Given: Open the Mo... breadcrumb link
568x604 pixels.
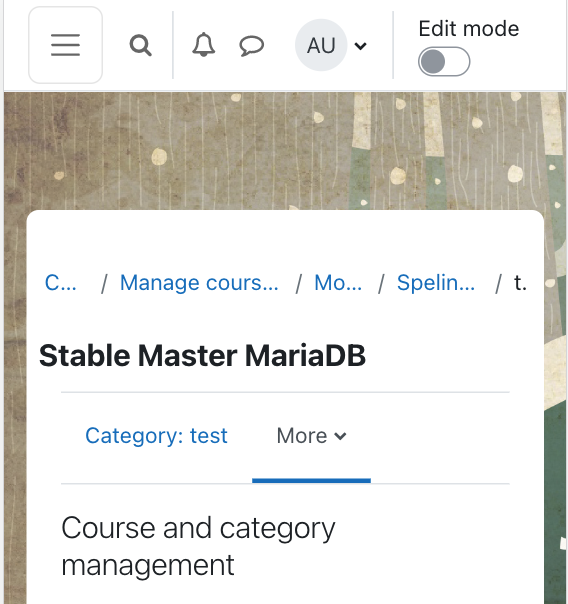Looking at the screenshot, I should click(x=338, y=283).
